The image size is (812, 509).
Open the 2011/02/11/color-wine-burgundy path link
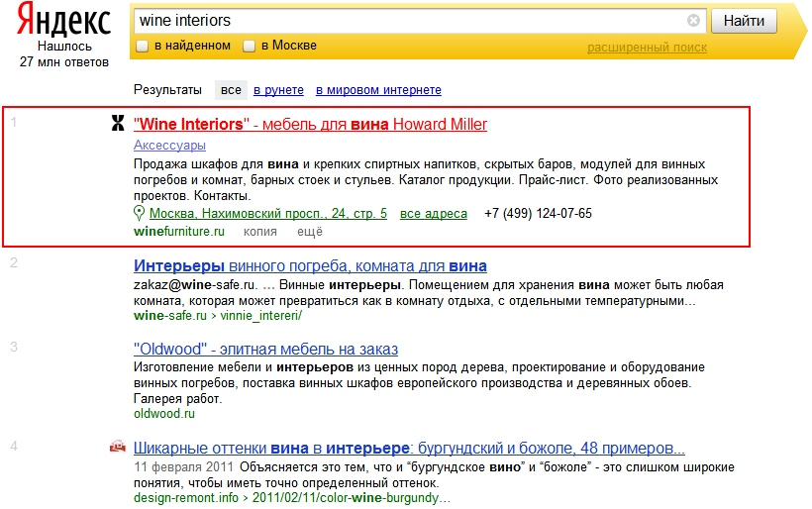pos(352,497)
